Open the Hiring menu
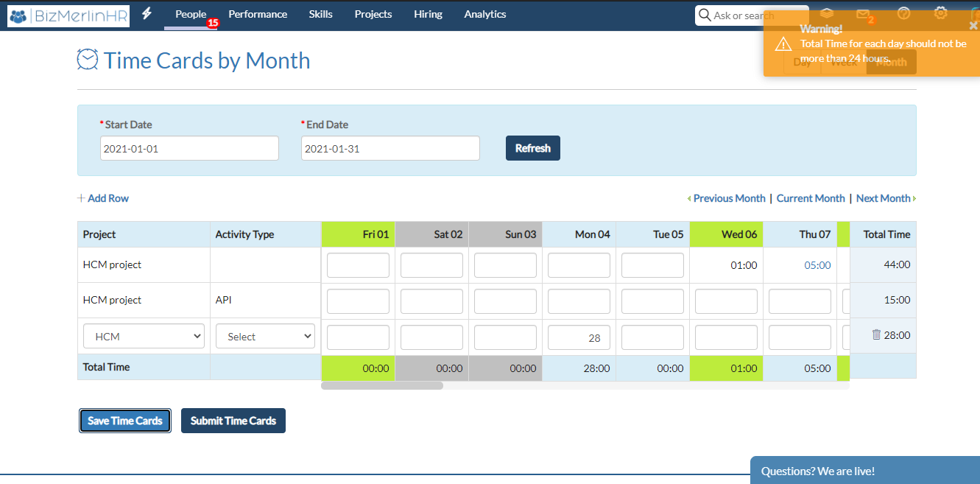Screen dimensions: 980x484 point(428,14)
